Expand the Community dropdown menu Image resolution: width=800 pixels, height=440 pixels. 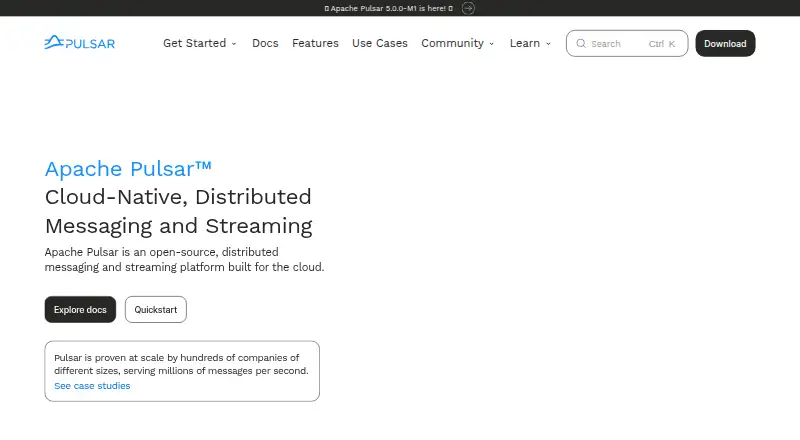coord(458,43)
